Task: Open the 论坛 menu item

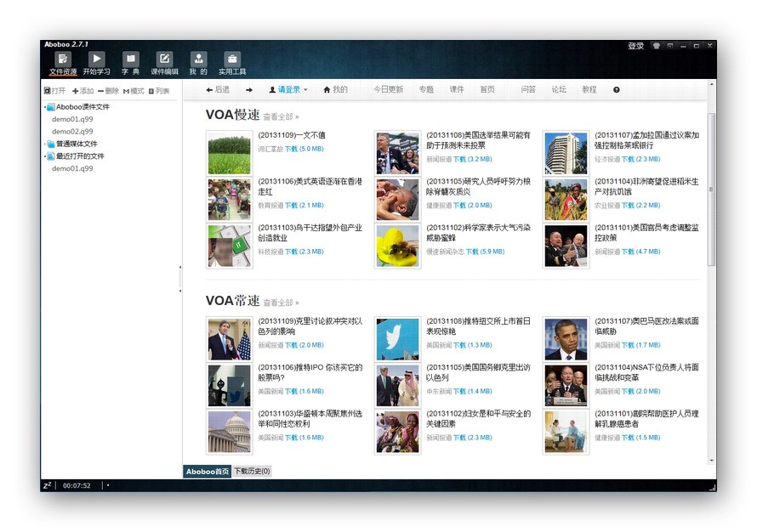Action: tap(559, 90)
